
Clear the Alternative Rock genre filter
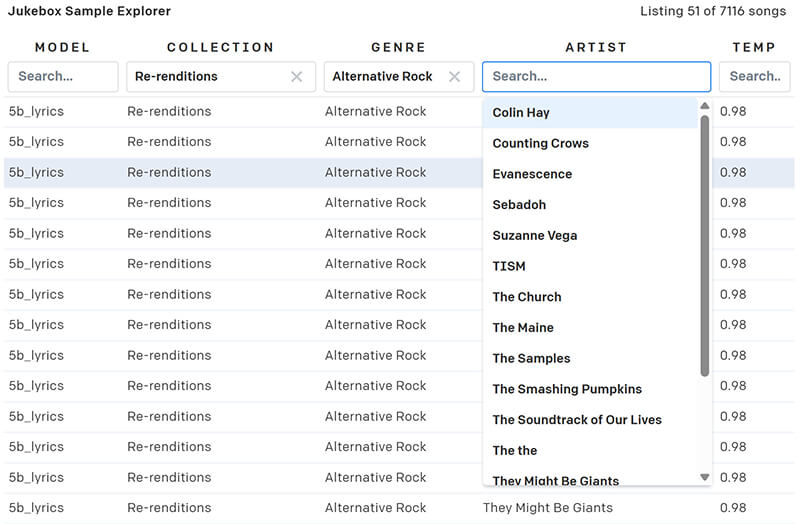(455, 77)
